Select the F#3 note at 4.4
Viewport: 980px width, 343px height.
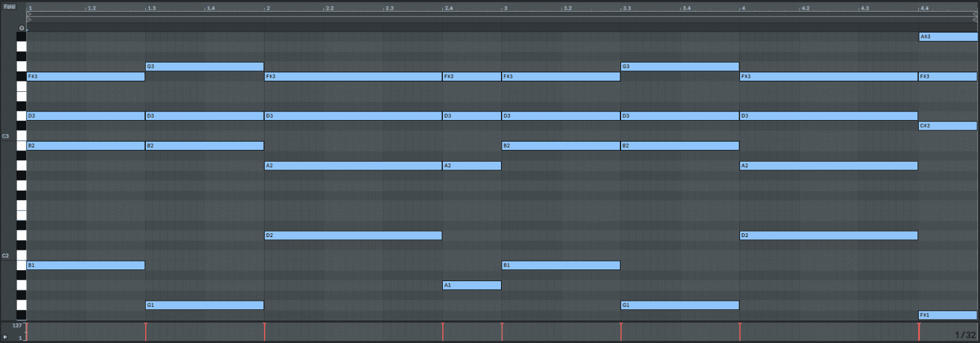(x=948, y=77)
